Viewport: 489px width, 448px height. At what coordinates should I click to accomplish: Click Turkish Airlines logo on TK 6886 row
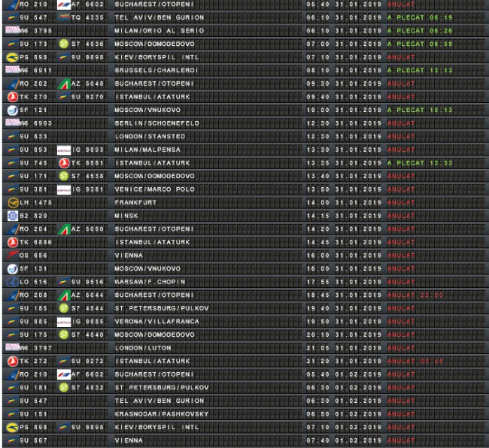click(13, 242)
